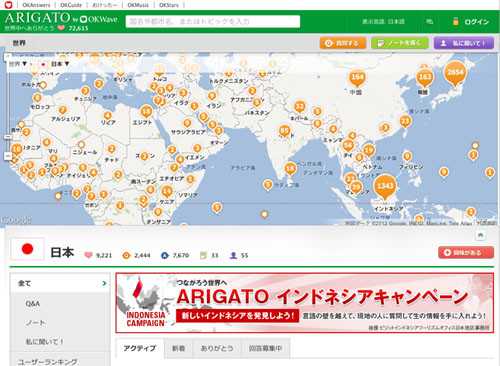Image resolution: width=500 pixels, height=366 pixels.
Task: Click the 1343 marker over Indonesia
Action: pyautogui.click(x=385, y=187)
